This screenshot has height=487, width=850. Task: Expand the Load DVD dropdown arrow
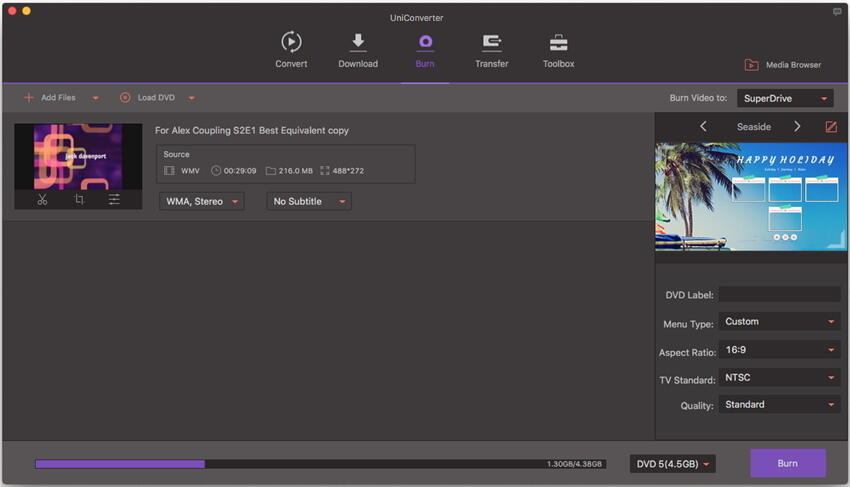coord(191,98)
